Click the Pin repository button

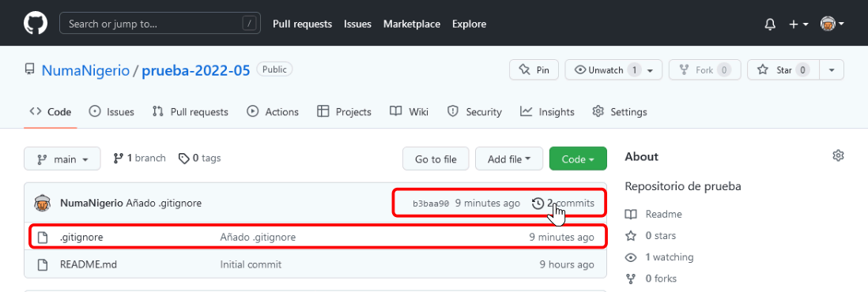pyautogui.click(x=534, y=69)
